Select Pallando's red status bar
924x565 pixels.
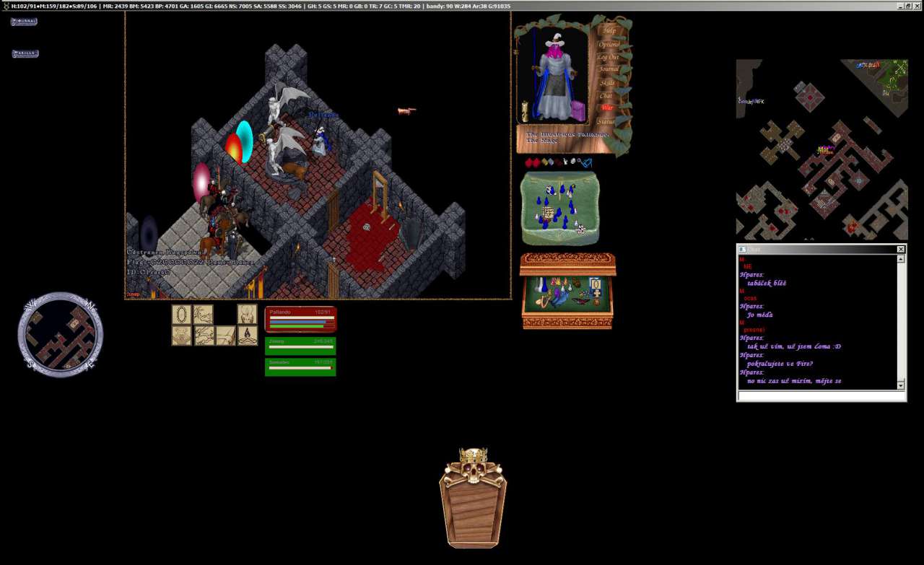pos(300,319)
